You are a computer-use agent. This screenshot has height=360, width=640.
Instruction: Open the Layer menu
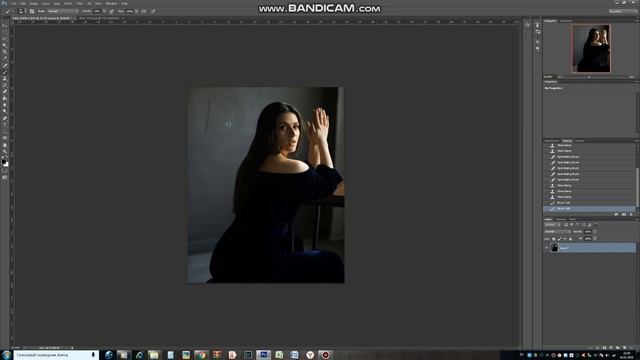[x=45, y=3]
